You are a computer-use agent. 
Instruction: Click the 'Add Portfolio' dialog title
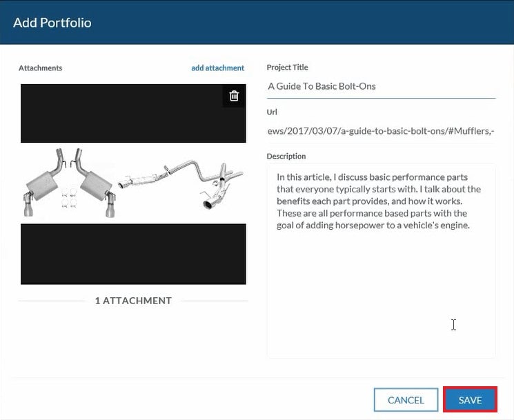(52, 23)
